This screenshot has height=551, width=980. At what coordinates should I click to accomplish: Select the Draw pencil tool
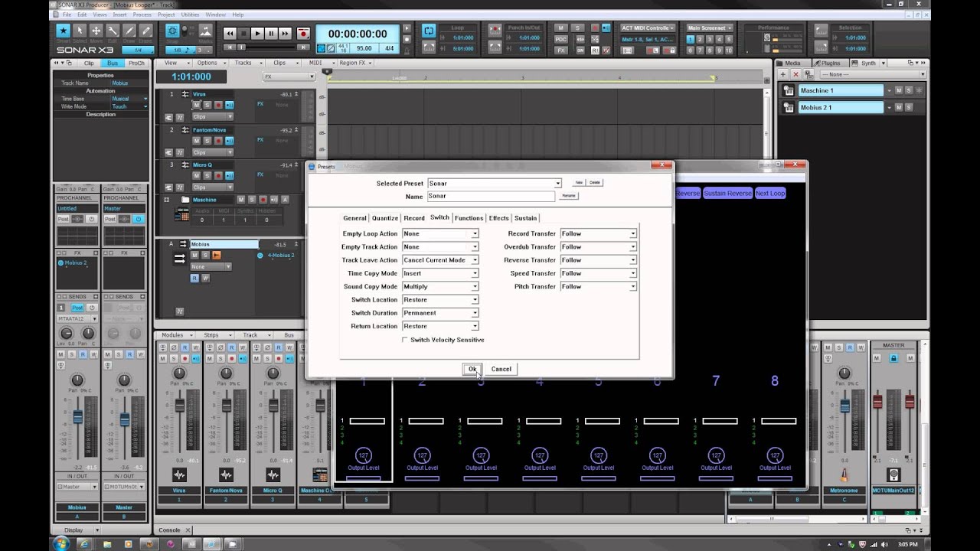coord(129,32)
